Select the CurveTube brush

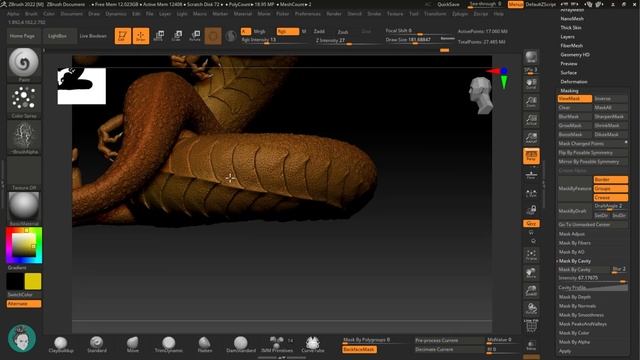313,344
